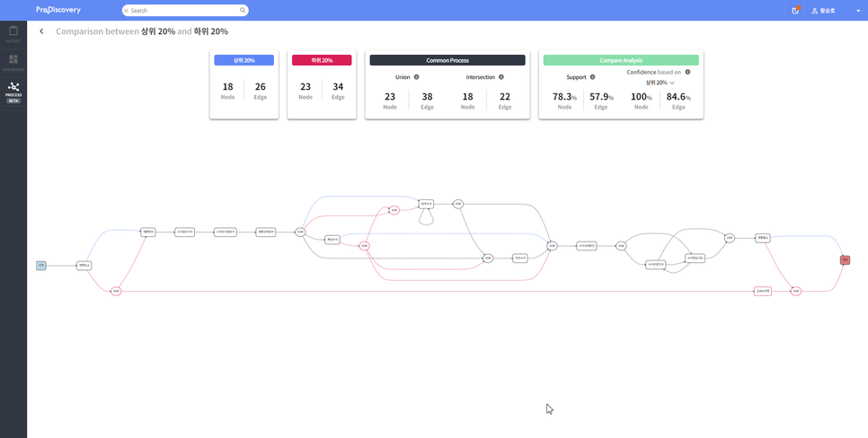Screen dimensions: 868x438
Task: Select the red end node in the graph
Action: click(845, 260)
